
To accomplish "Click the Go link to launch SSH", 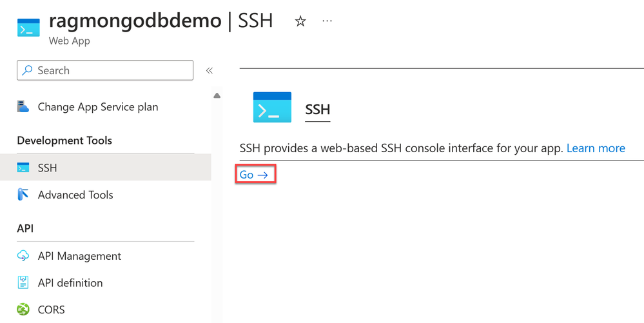I will [254, 175].
